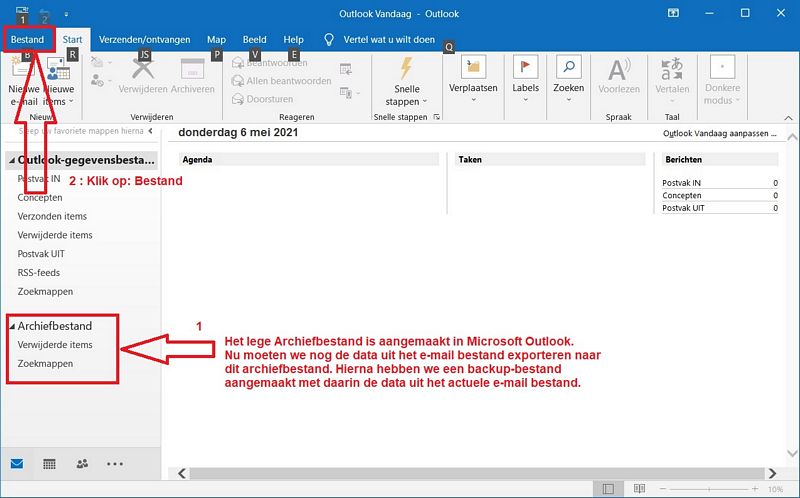Select the Postvak UIT folder in the tree
The height and width of the screenshot is (498, 800).
pos(41,254)
